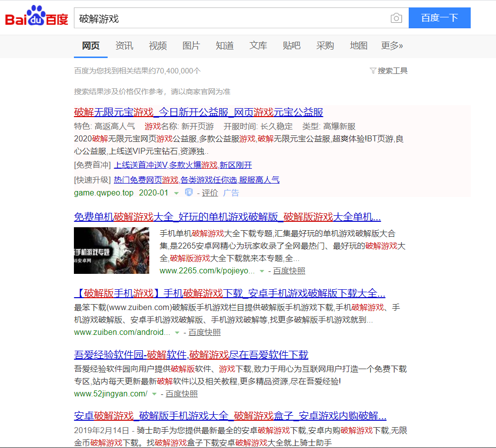Switch to the 视频 tab
Viewport: 496px width, 448px height.
coord(158,46)
